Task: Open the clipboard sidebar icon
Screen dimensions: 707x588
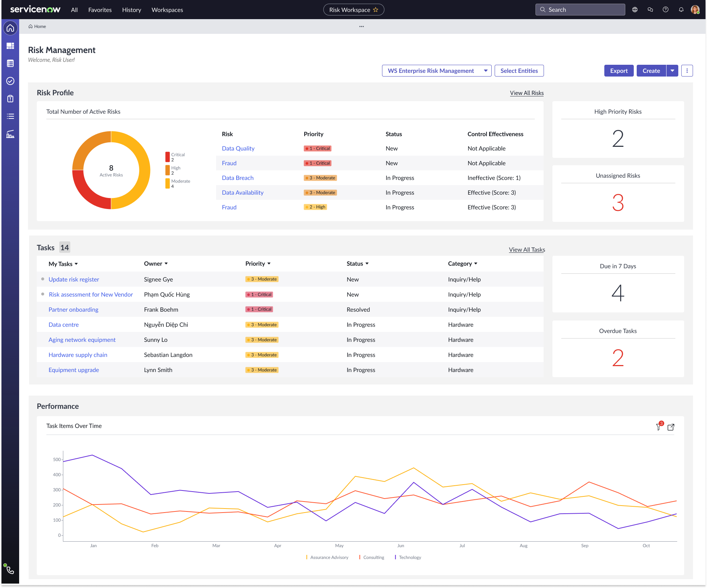Action: point(10,99)
